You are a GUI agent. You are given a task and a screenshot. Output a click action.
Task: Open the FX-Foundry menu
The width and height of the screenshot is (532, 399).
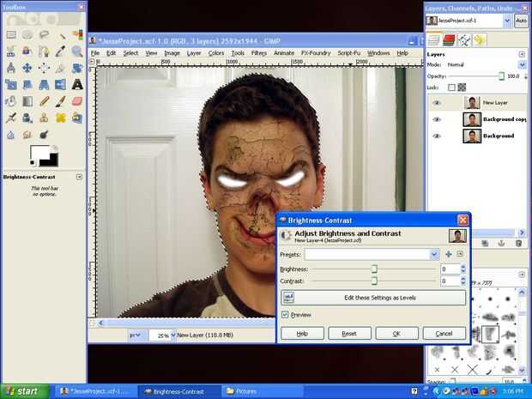[316, 53]
